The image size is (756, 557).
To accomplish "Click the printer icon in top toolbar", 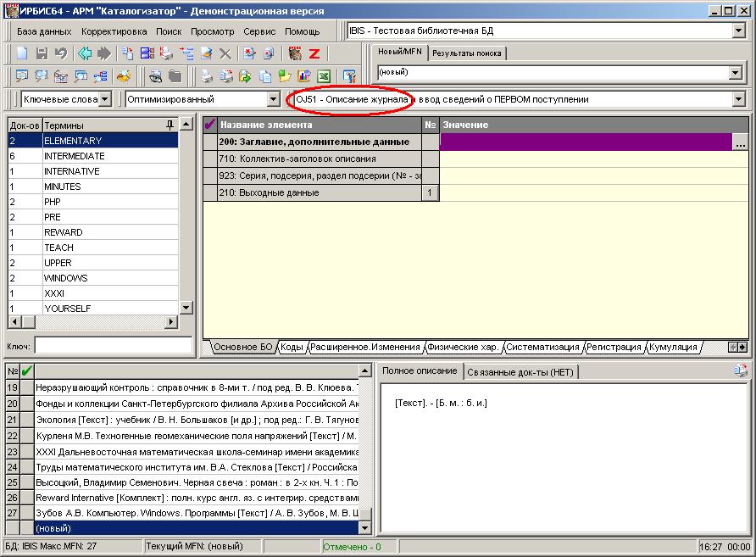I will pos(166,53).
